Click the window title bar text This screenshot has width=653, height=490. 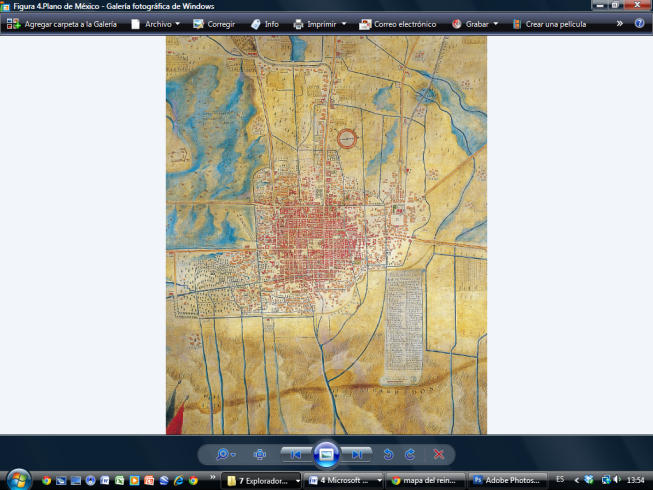pos(114,6)
